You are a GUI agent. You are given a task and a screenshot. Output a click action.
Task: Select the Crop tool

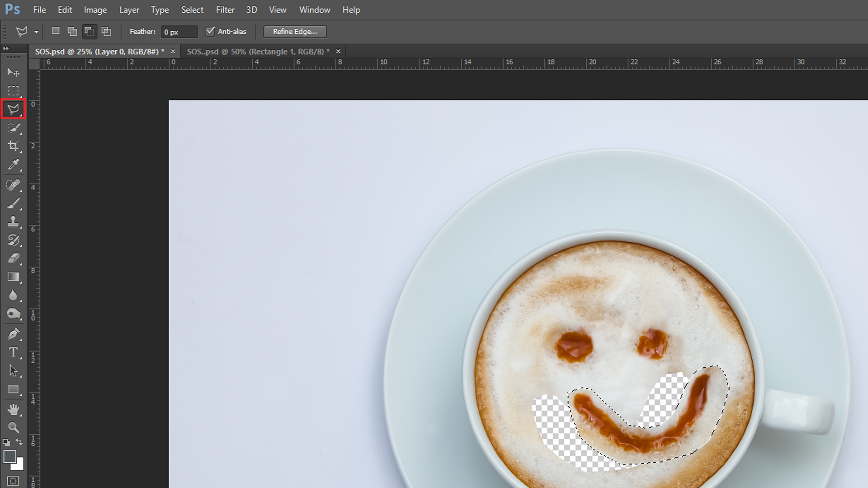pos(13,146)
